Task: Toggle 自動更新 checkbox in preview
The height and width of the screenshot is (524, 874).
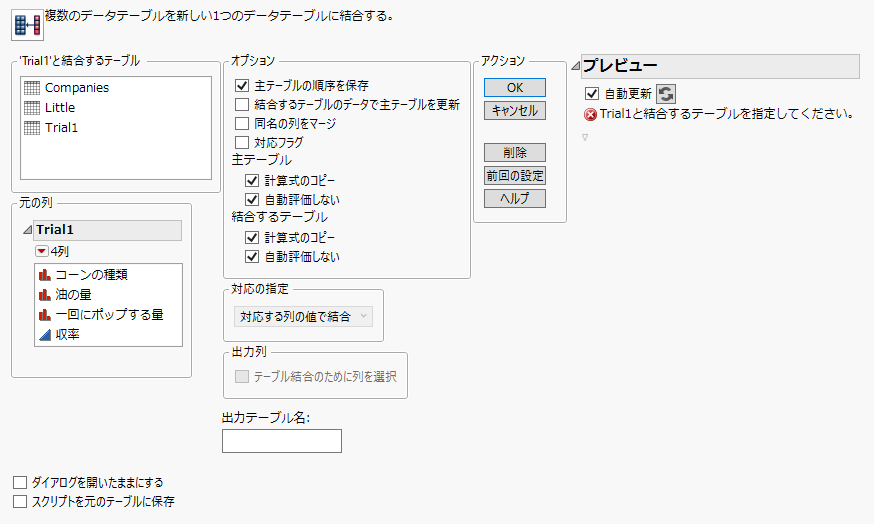Action: tap(592, 94)
